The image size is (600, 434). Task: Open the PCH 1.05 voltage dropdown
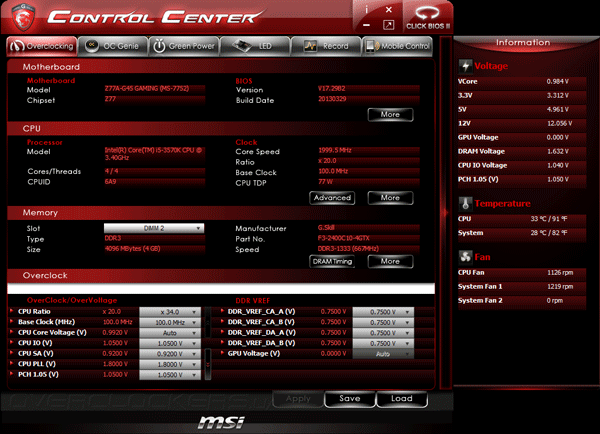(x=170, y=375)
